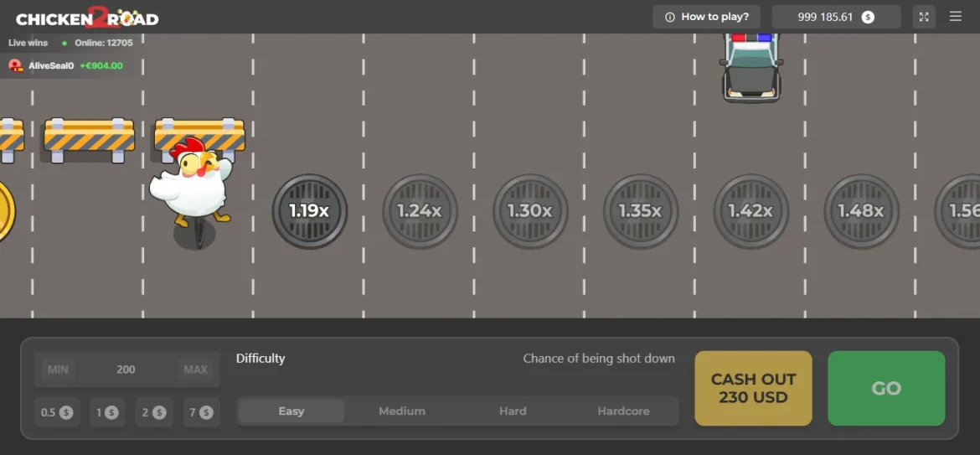The width and height of the screenshot is (980, 455).
Task: Cash out 230 USD
Action: (x=753, y=388)
